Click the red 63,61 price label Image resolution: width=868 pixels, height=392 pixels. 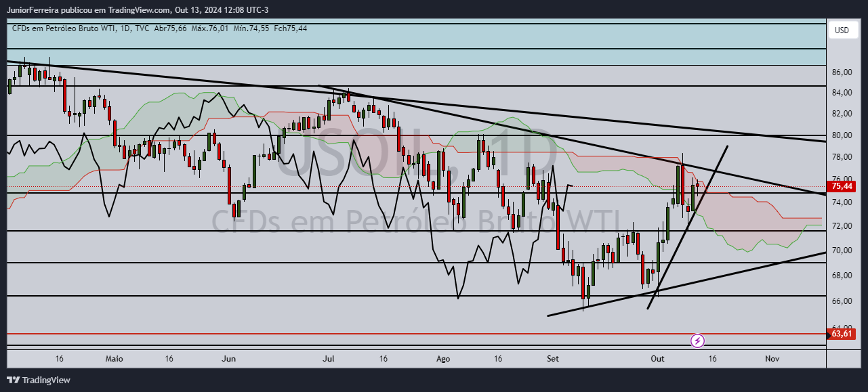click(x=841, y=334)
